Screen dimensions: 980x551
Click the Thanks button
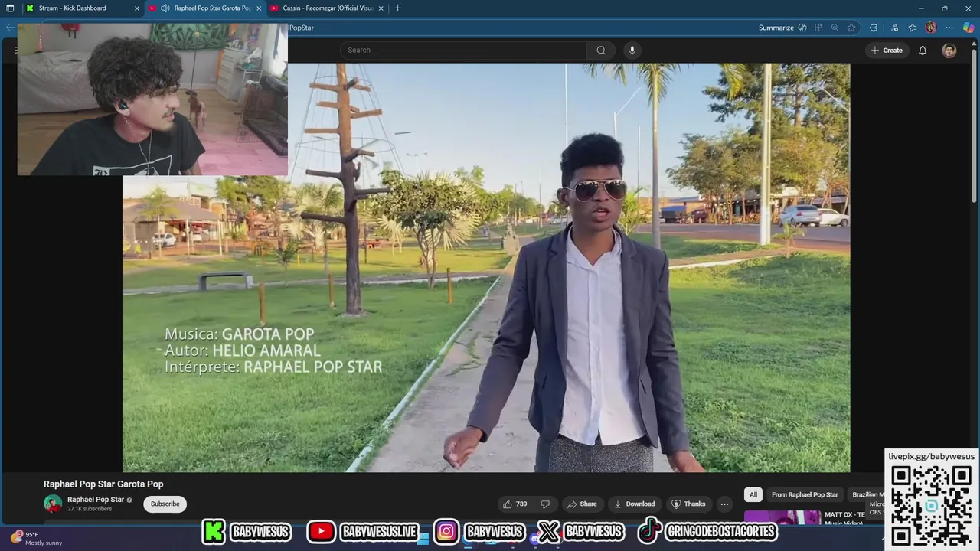(689, 504)
